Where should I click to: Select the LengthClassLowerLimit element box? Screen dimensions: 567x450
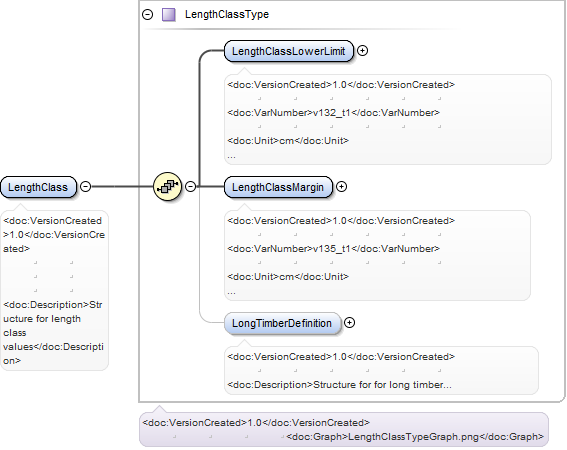(x=289, y=51)
